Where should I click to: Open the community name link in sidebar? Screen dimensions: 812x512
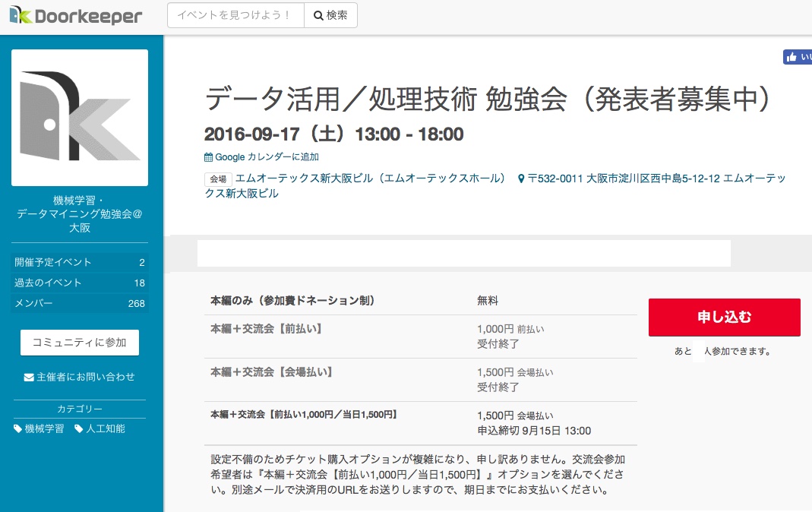[x=80, y=213]
